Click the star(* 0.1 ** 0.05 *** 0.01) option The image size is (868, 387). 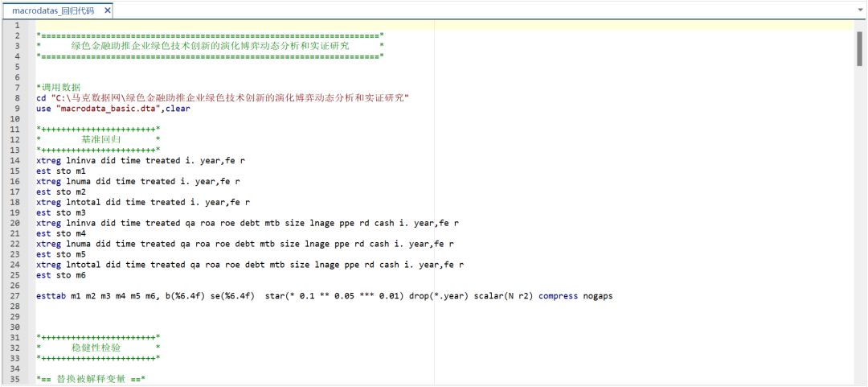pos(335,296)
